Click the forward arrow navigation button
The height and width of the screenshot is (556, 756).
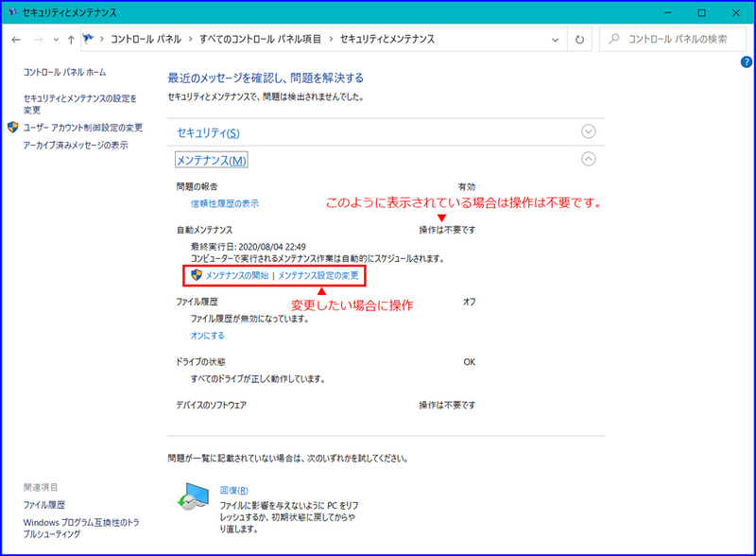point(39,40)
